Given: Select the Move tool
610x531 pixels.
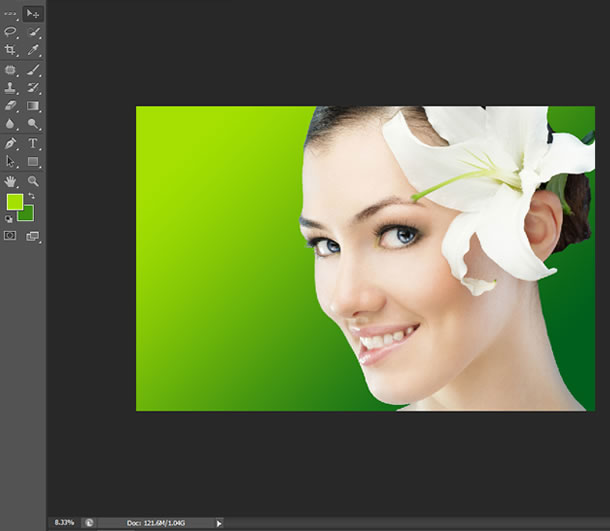Looking at the screenshot, I should click(33, 14).
